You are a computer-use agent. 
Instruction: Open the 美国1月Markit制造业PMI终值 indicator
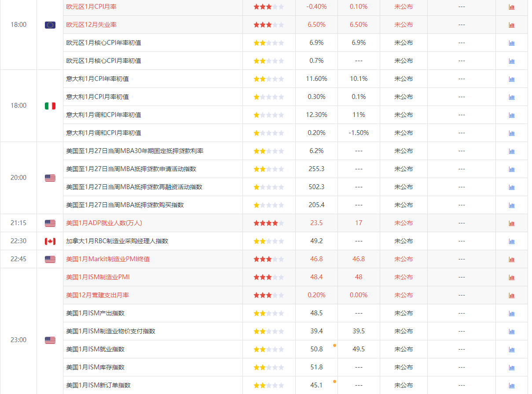pyautogui.click(x=108, y=259)
